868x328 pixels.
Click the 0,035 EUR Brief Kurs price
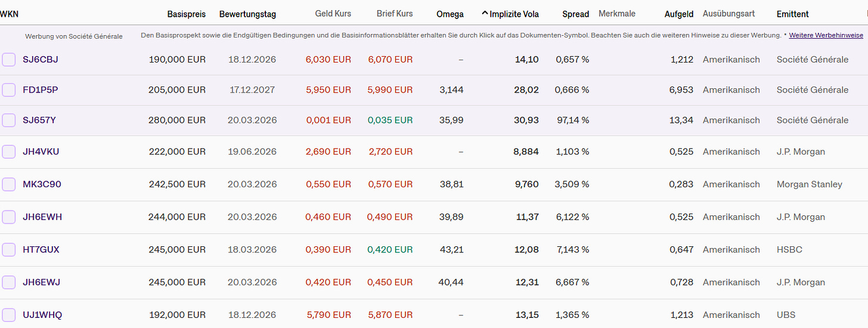coord(390,120)
